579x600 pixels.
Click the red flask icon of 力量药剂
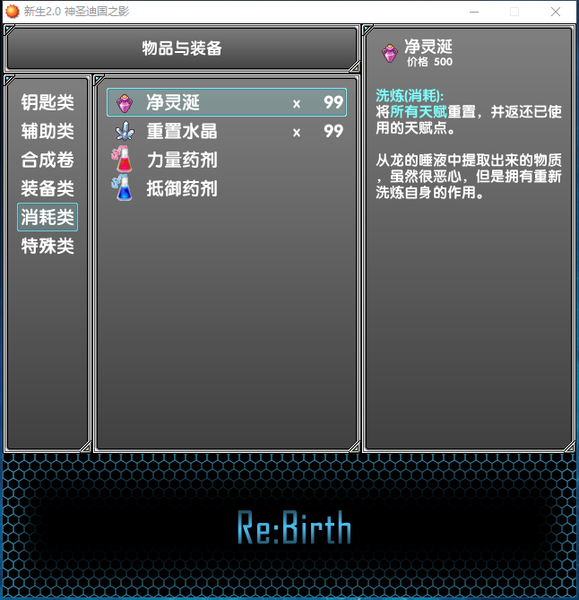click(x=122, y=158)
